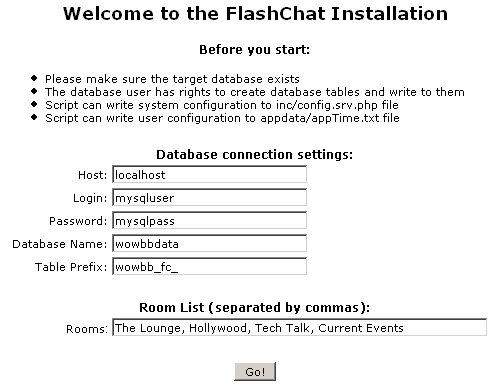Click the Before you start: heading

[255, 50]
